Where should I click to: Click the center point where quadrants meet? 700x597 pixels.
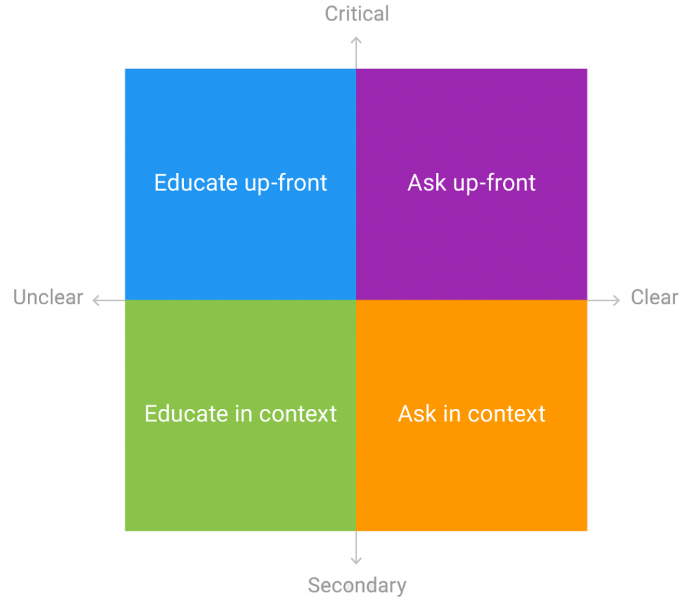coord(356,300)
